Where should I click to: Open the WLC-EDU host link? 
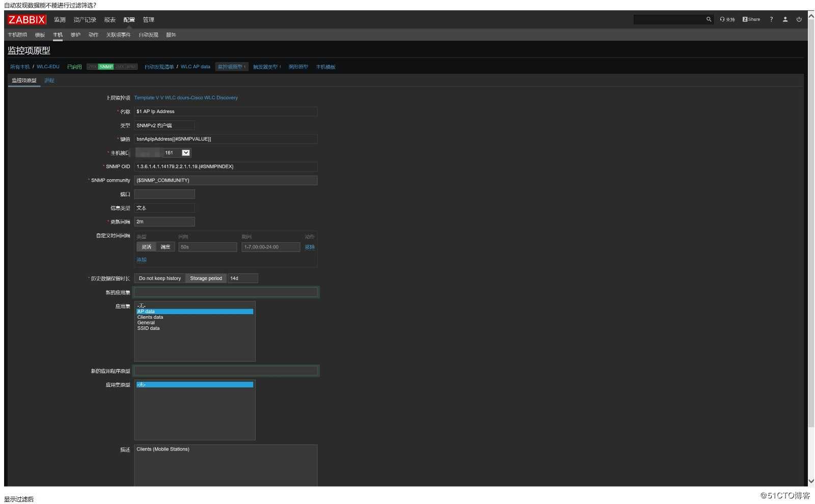tap(48, 67)
